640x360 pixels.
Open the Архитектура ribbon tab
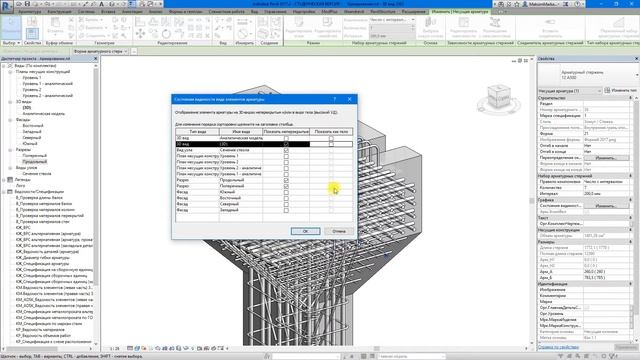click(29, 12)
